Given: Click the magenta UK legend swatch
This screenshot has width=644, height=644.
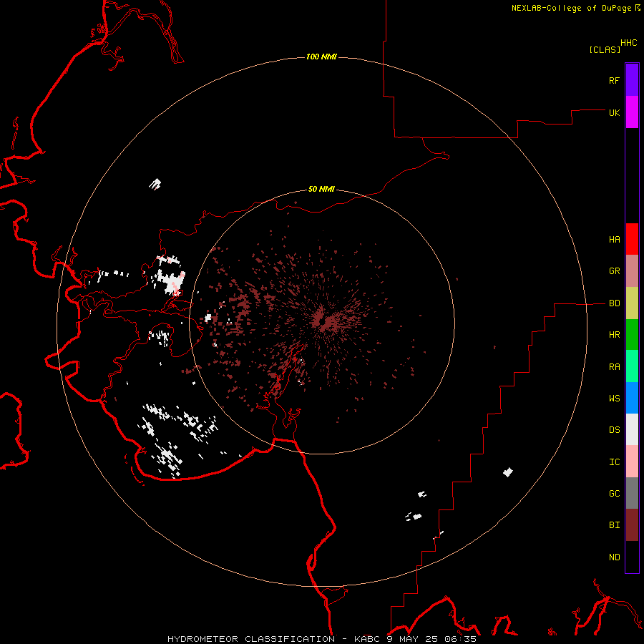Looking at the screenshot, I should click(x=632, y=112).
